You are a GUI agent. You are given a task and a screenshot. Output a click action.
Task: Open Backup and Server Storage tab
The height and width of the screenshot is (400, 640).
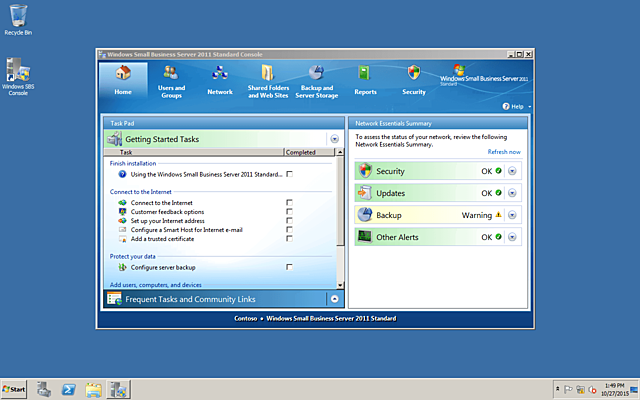pos(317,81)
